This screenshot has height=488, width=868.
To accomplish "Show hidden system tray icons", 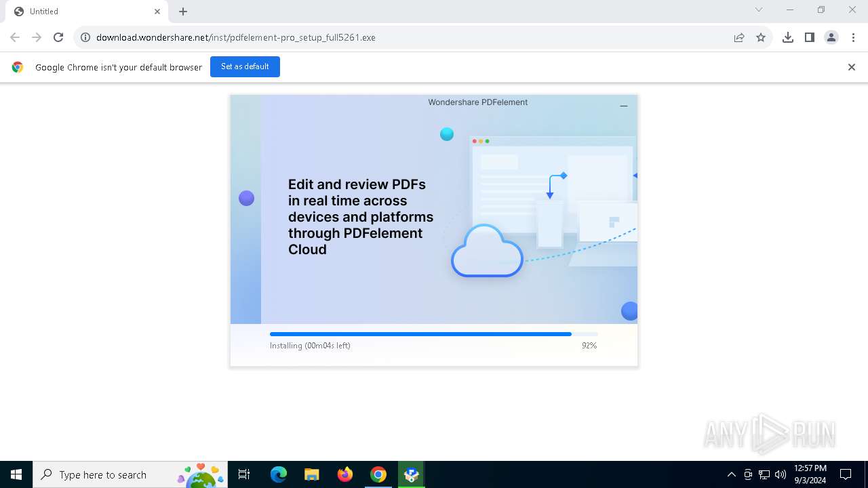I will pos(731,474).
